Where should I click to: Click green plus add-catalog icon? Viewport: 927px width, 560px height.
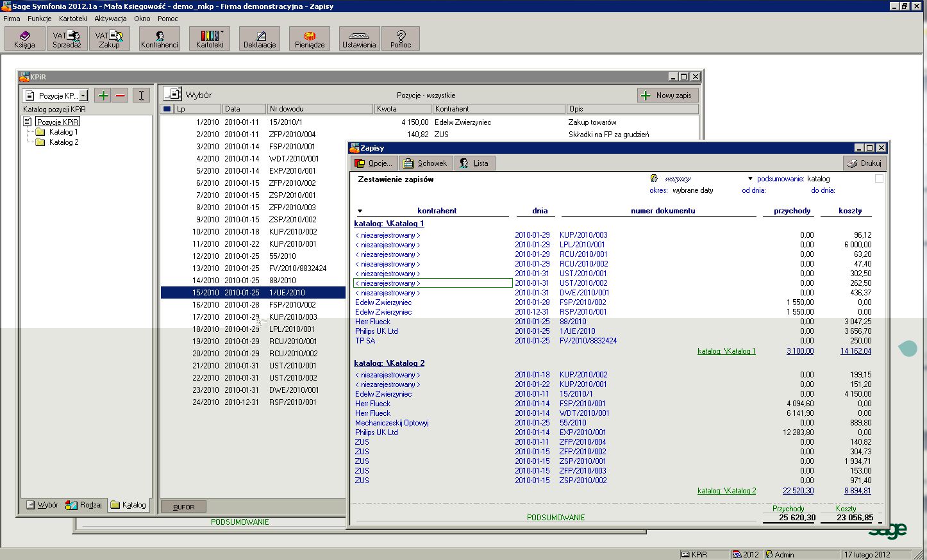click(x=103, y=95)
